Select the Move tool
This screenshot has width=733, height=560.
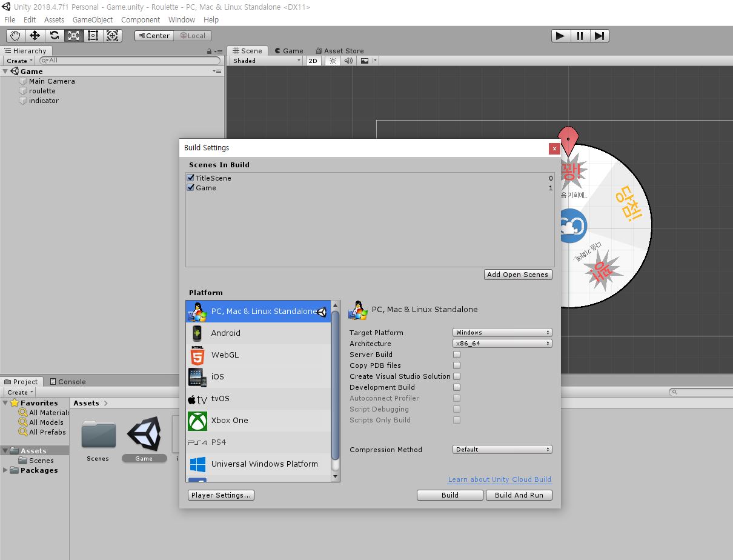[35, 36]
